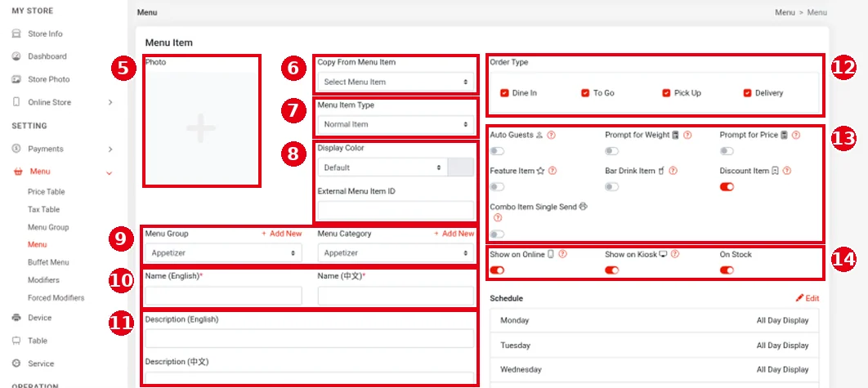
Task: Enable the Prompt for Price toggle
Action: tap(727, 151)
